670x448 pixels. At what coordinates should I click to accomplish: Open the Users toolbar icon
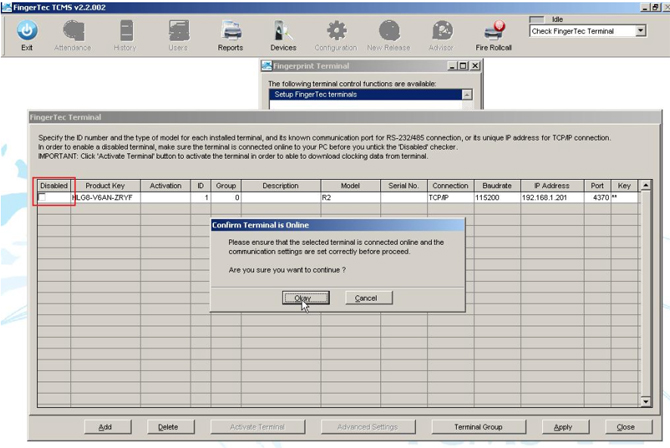coord(178,31)
